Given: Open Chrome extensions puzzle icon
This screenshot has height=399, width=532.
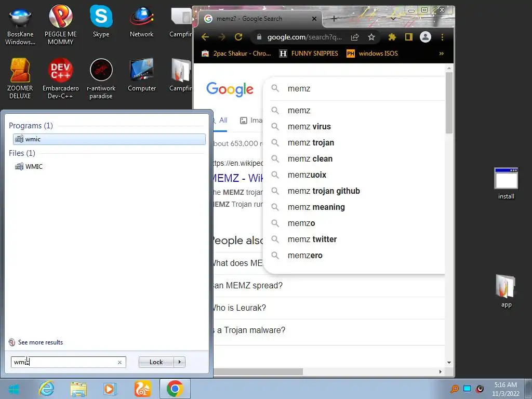Looking at the screenshot, I should (392, 37).
